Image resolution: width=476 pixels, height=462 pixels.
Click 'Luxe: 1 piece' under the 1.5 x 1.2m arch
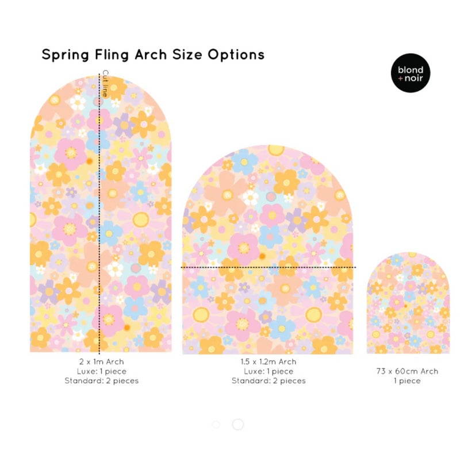pyautogui.click(x=268, y=371)
